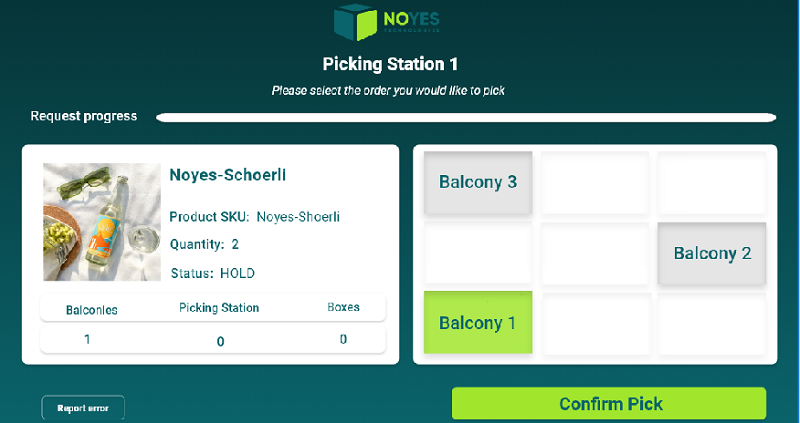Viewport: 800px width, 423px height.
Task: Select the Balcony 1 green tile
Action: click(478, 322)
